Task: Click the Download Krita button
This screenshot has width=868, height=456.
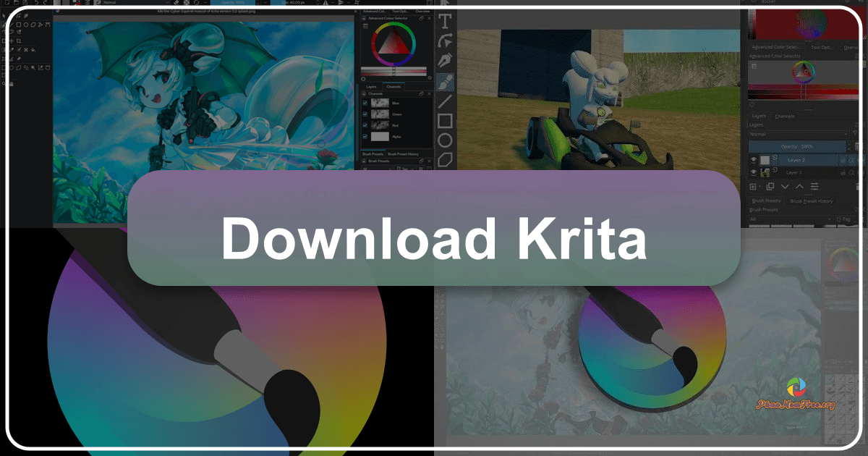Action: click(x=434, y=239)
